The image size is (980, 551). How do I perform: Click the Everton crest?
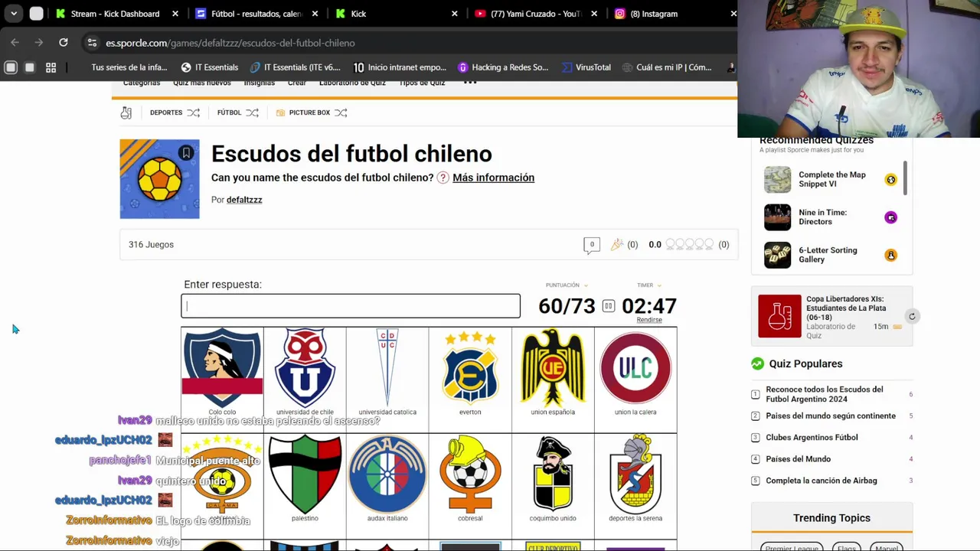tap(470, 368)
